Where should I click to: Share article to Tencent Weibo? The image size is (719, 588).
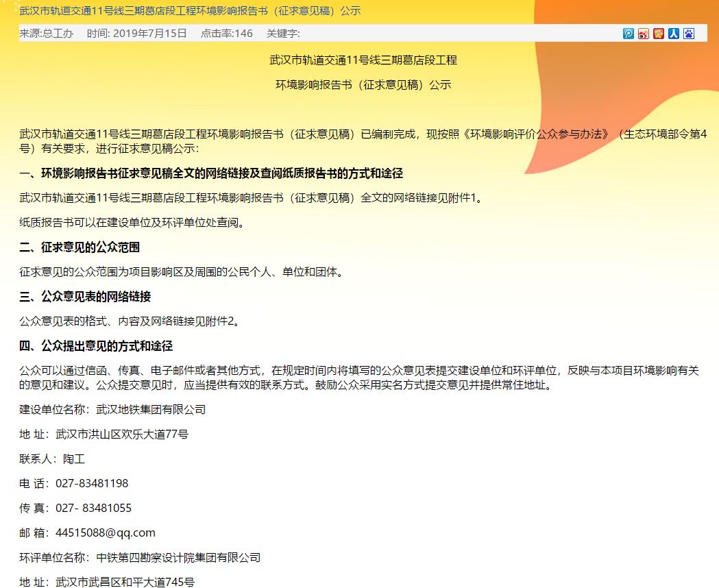click(629, 34)
